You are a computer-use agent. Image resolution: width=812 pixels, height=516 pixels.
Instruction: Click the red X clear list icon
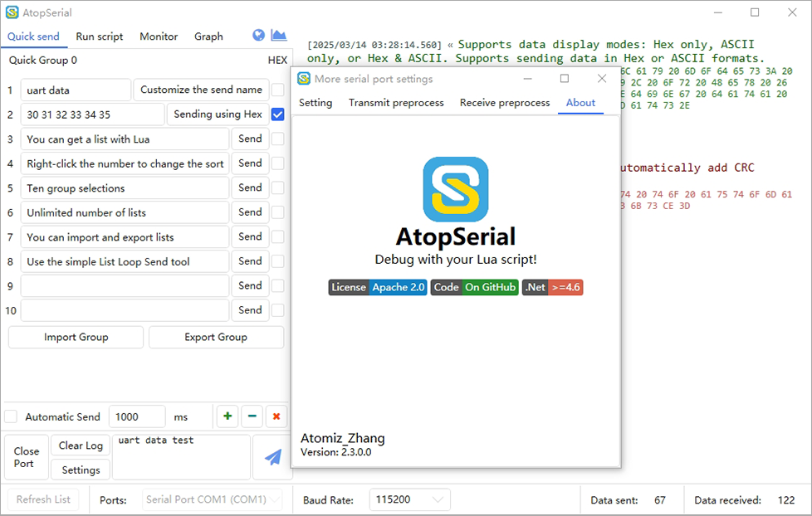click(x=276, y=416)
